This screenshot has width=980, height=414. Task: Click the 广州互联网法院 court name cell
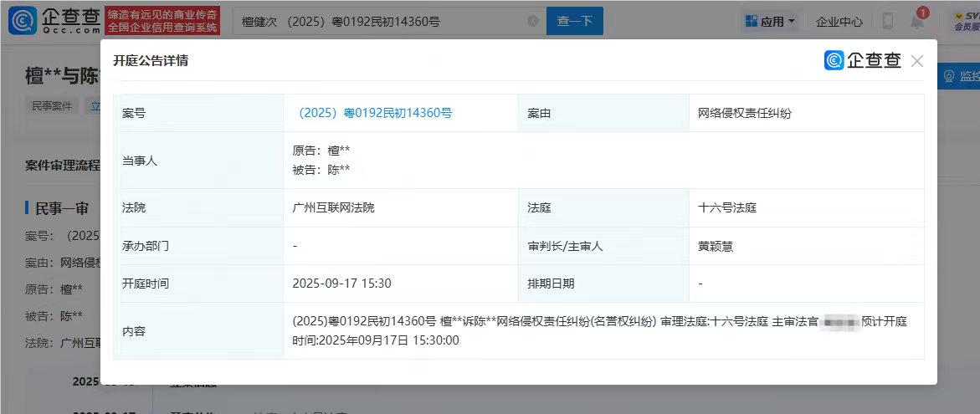pyautogui.click(x=333, y=207)
